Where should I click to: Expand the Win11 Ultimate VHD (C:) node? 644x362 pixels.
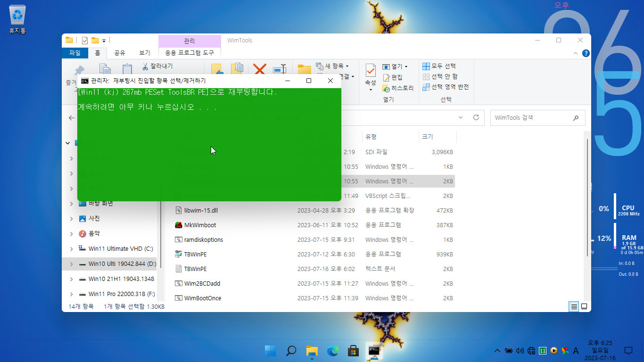tap(72, 249)
